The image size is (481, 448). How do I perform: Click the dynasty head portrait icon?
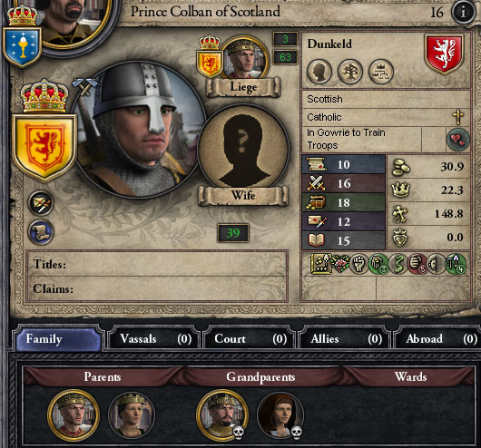click(319, 72)
